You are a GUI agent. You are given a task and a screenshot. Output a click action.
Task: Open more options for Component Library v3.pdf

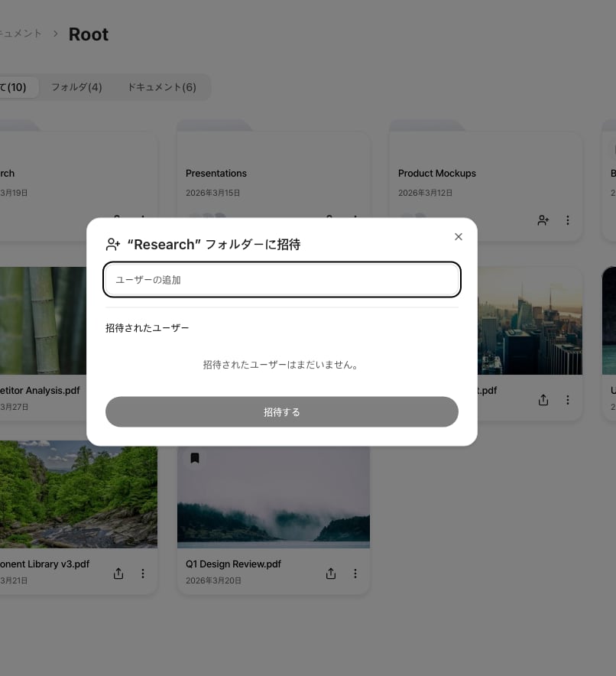point(143,574)
